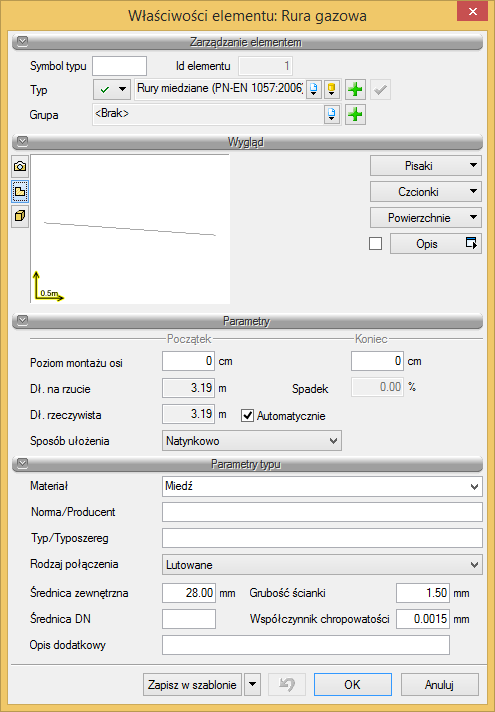Open the Pisaki menu
This screenshot has width=495, height=712.
(x=426, y=166)
